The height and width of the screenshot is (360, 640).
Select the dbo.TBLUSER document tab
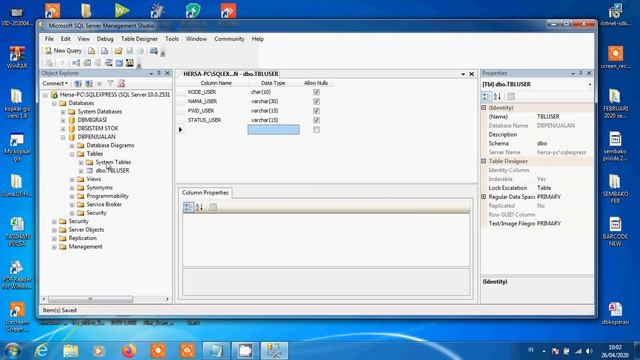pyautogui.click(x=231, y=74)
